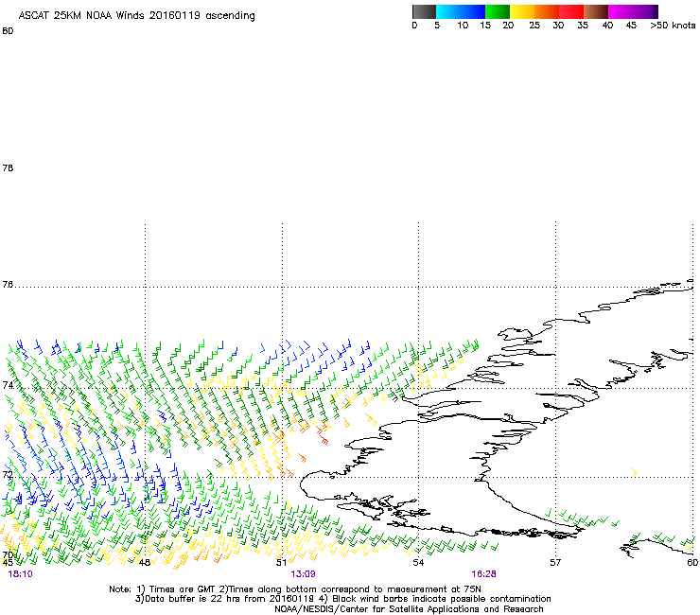Image resolution: width=700 pixels, height=615 pixels.
Task: Select the gray 0-5 knots legend color
Action: (x=424, y=11)
